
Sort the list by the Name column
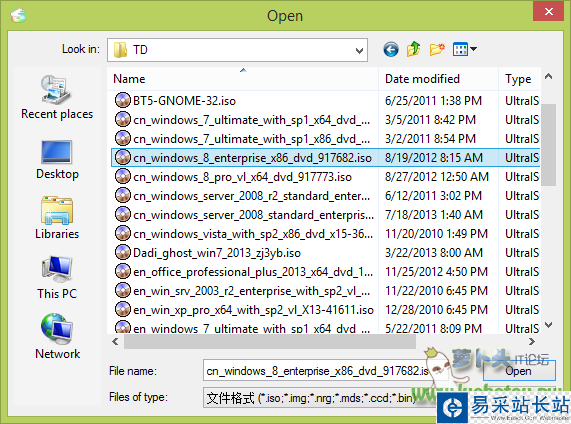243,79
